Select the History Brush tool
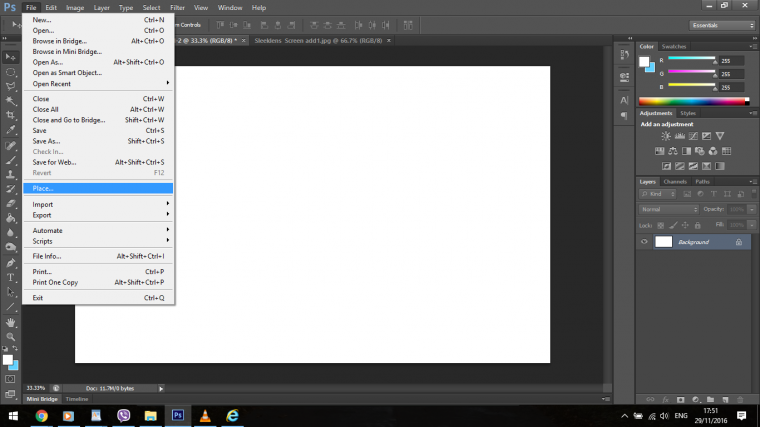Viewport: 760px width, 427px height. coord(11,189)
